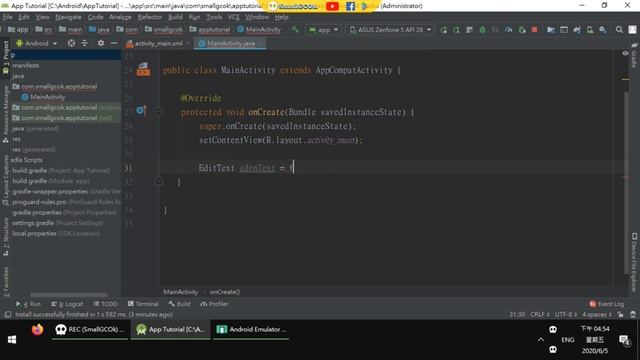Screen dimensions: 640x360
Task: Open the app run configuration dropdown
Action: pos(324,30)
